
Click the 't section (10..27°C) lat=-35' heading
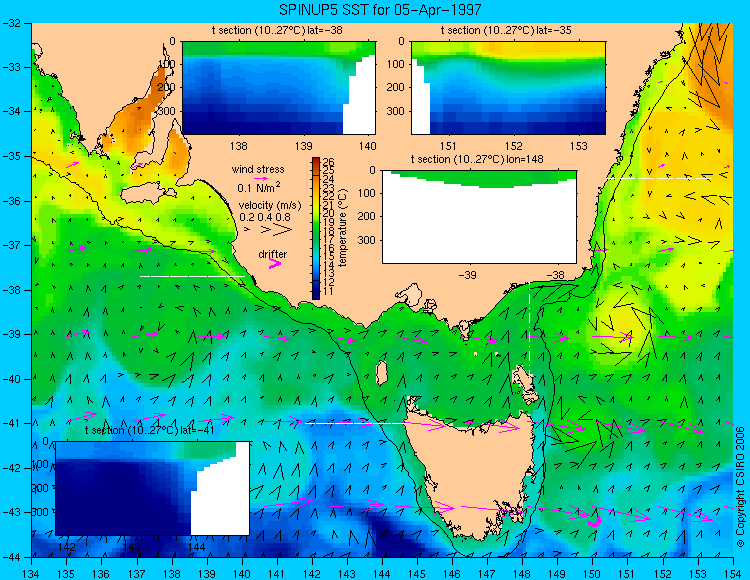(x=506, y=31)
